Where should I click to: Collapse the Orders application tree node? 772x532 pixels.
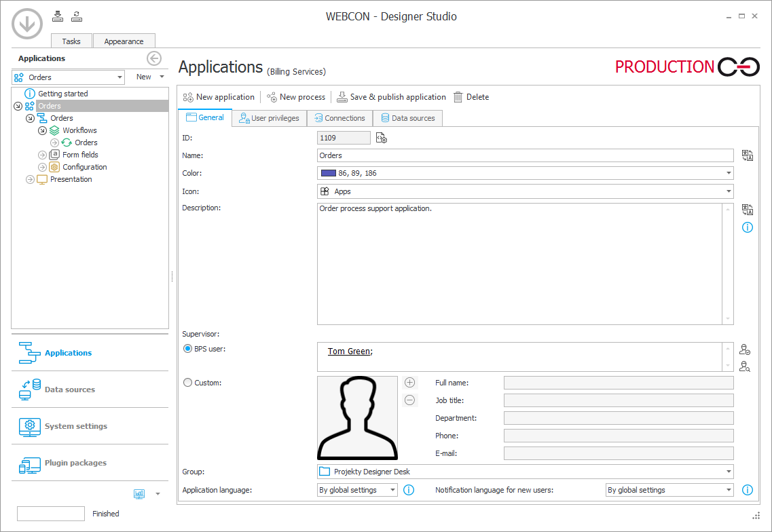[x=18, y=106]
